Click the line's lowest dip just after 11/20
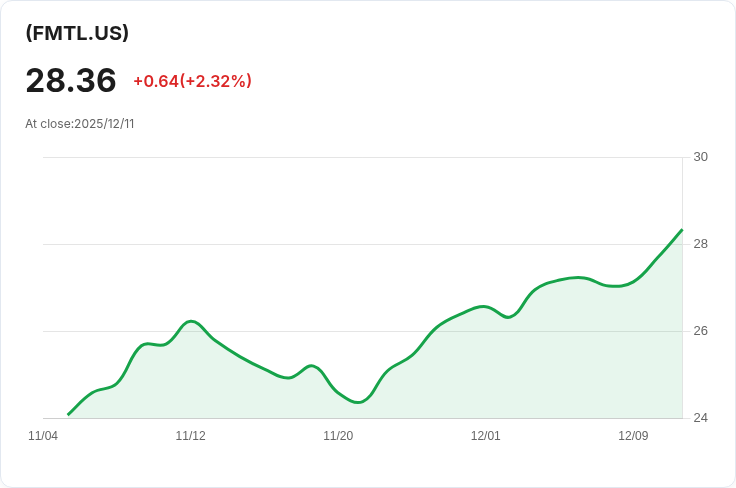Image resolution: width=736 pixels, height=488 pixels. tap(359, 402)
